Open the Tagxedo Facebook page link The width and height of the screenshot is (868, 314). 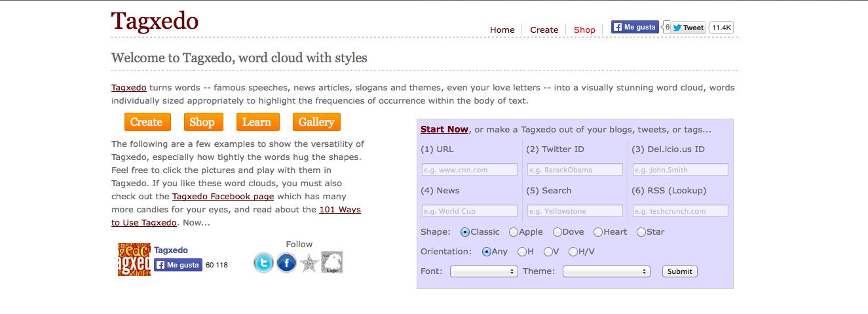coord(223,197)
